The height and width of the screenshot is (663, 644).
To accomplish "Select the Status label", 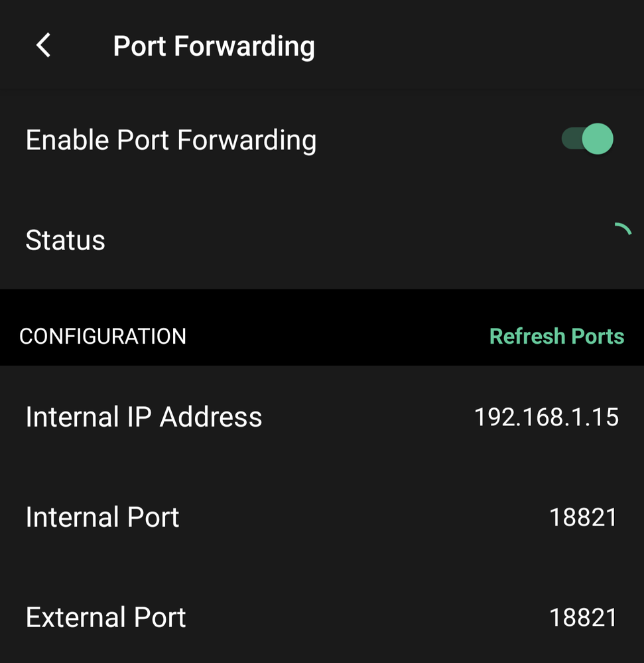I will [65, 240].
